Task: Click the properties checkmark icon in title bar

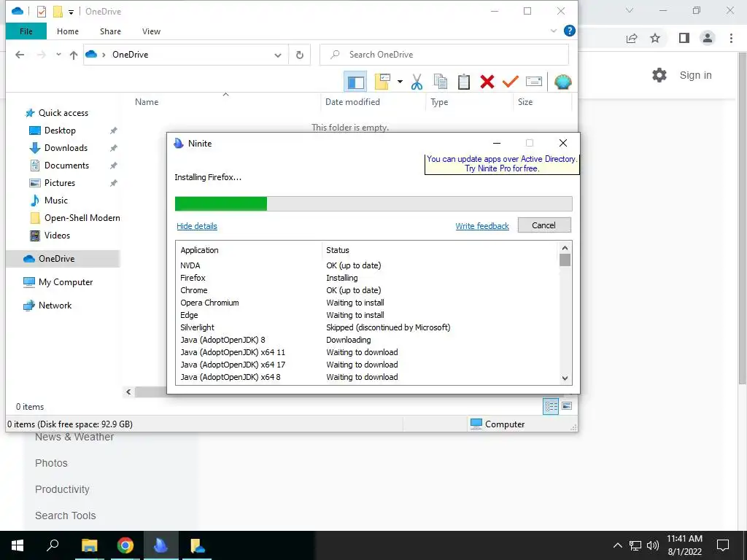Action: coord(42,12)
